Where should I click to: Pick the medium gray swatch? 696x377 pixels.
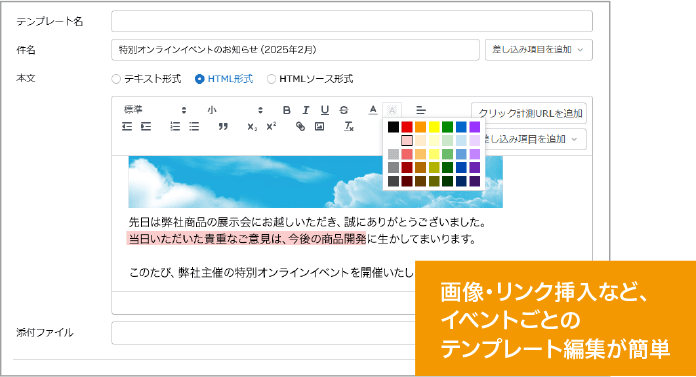393,167
